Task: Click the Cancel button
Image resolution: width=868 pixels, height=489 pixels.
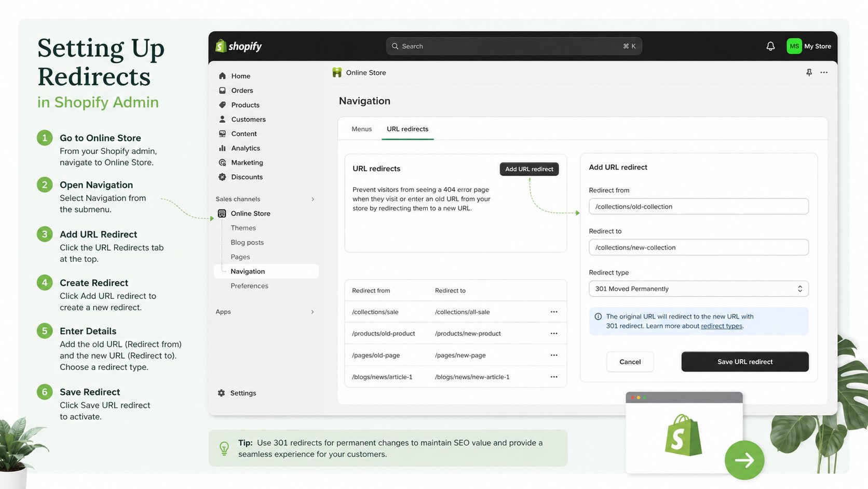Action: click(630, 362)
